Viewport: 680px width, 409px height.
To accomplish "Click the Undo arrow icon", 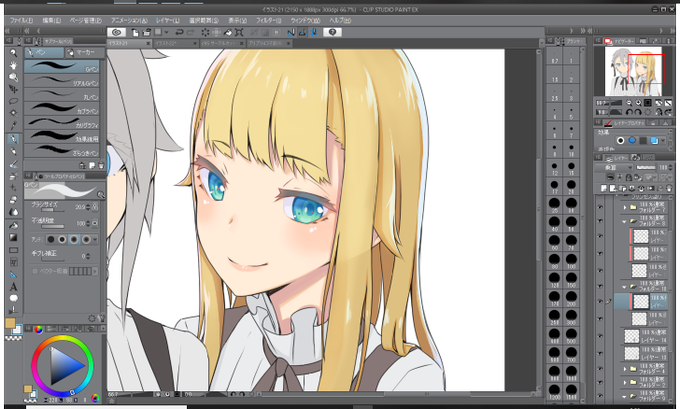I will [x=179, y=32].
